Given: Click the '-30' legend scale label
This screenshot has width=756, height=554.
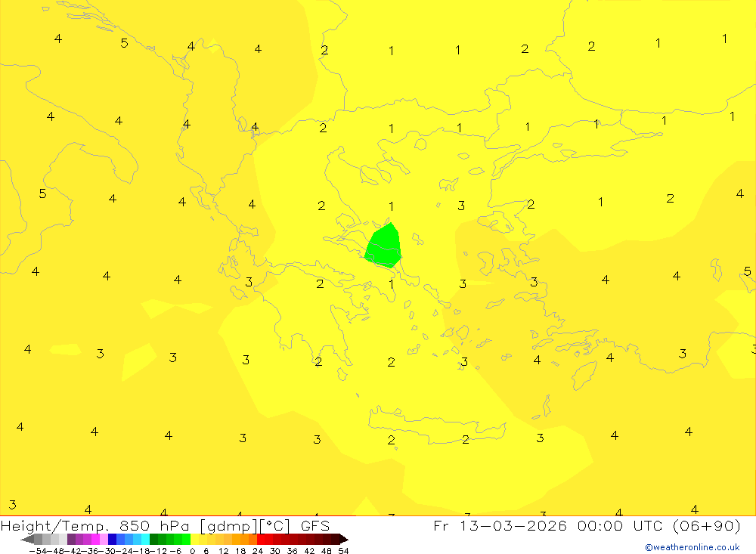Looking at the screenshot, I should coord(107,551).
